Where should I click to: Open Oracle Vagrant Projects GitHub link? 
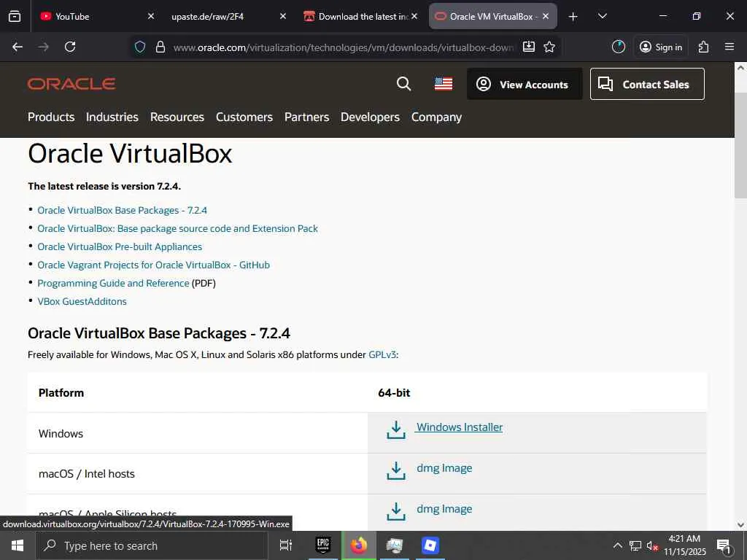pyautogui.click(x=153, y=265)
